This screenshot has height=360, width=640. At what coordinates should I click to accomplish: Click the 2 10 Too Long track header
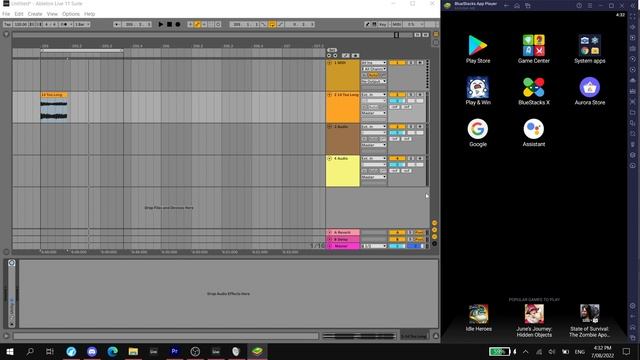pos(343,107)
